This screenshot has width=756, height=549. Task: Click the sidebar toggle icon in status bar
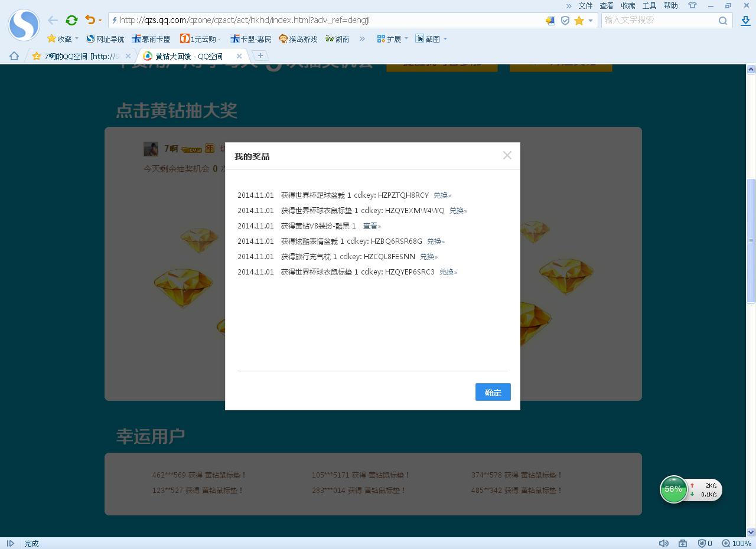point(11,543)
